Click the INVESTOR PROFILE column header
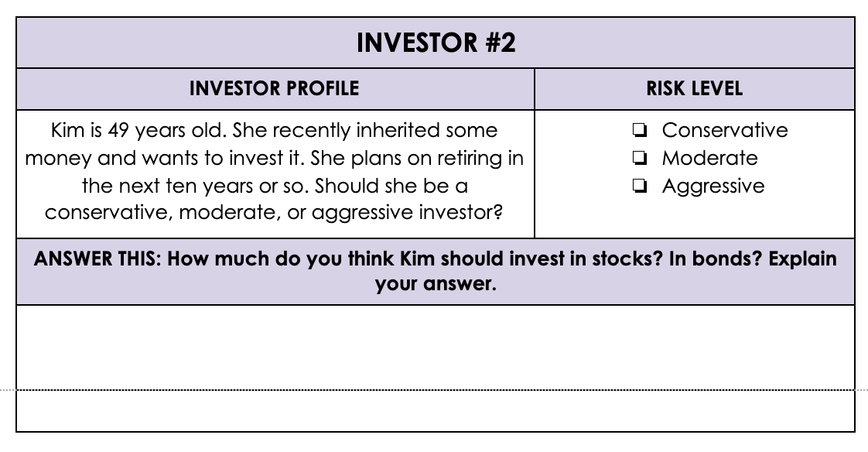The width and height of the screenshot is (868, 452). (x=274, y=89)
